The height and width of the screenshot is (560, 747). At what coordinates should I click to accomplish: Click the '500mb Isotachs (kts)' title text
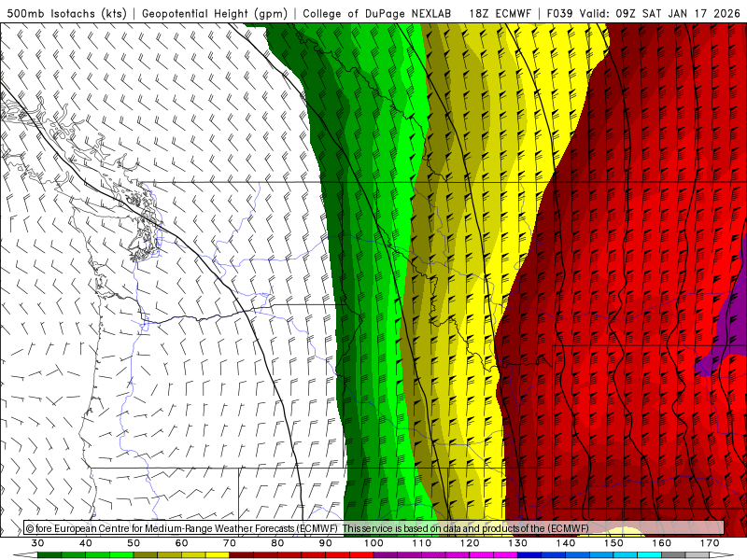click(66, 13)
